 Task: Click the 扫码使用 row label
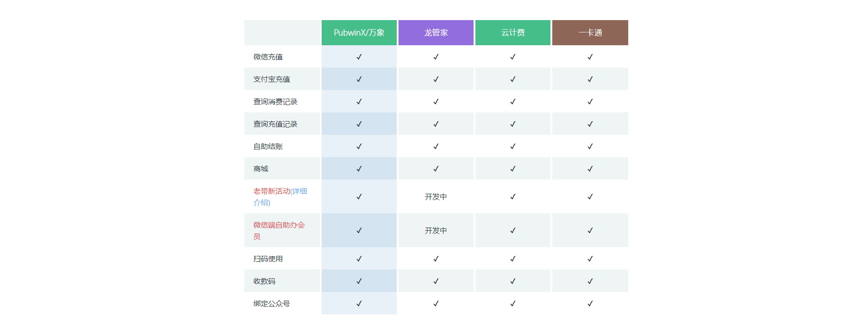point(268,259)
